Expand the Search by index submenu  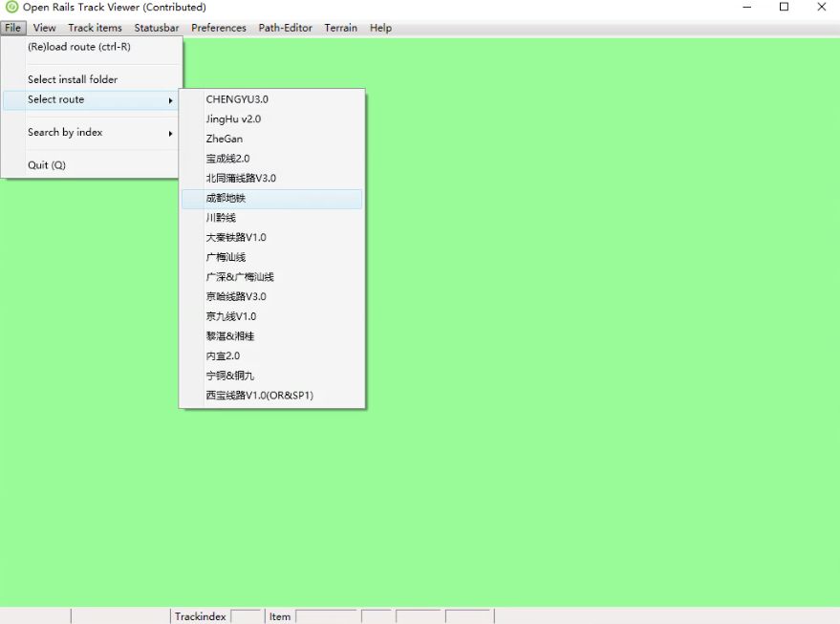click(65, 133)
